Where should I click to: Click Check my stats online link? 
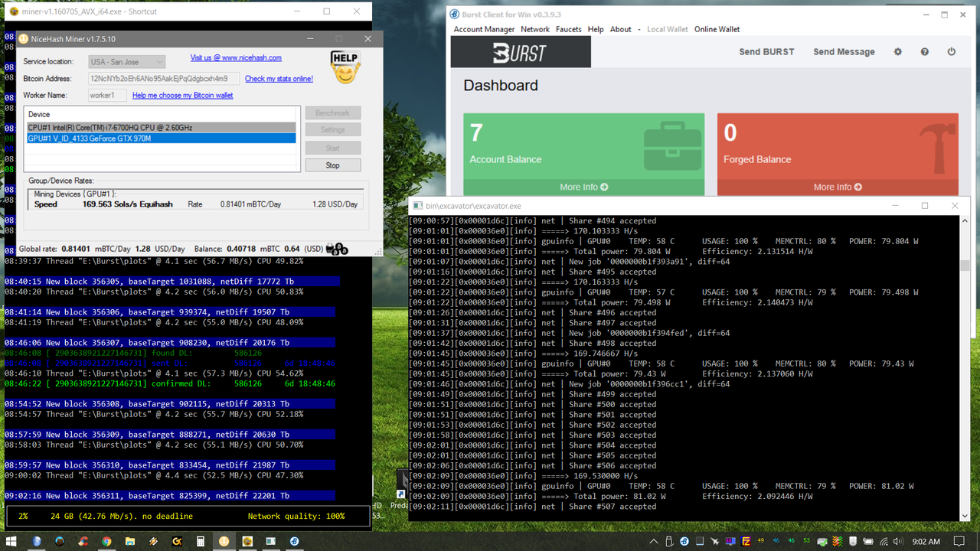click(x=279, y=78)
